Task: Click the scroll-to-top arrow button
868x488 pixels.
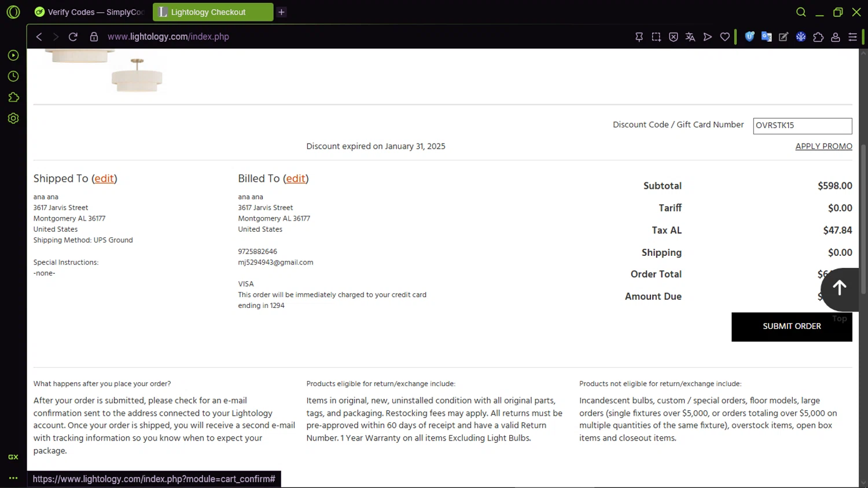Action: [840, 288]
